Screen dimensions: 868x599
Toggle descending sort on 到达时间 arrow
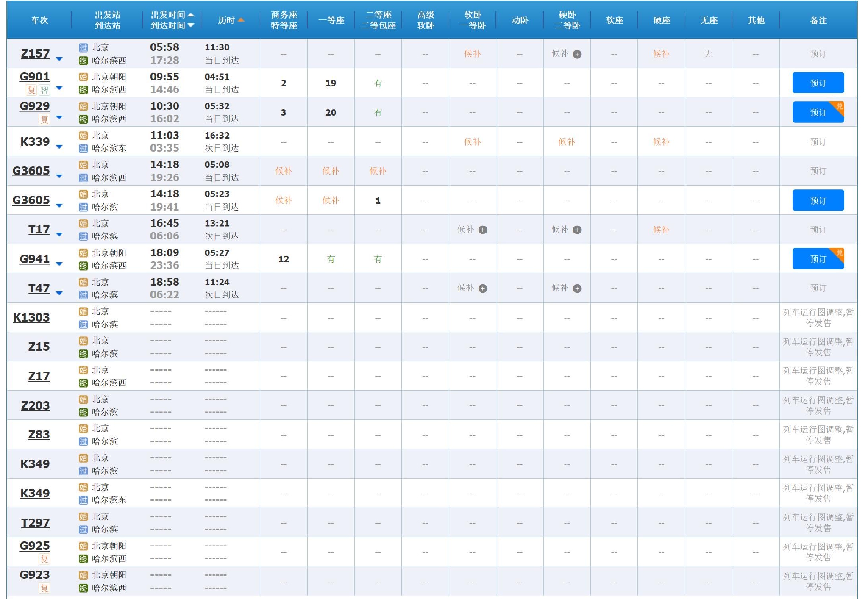[x=192, y=25]
